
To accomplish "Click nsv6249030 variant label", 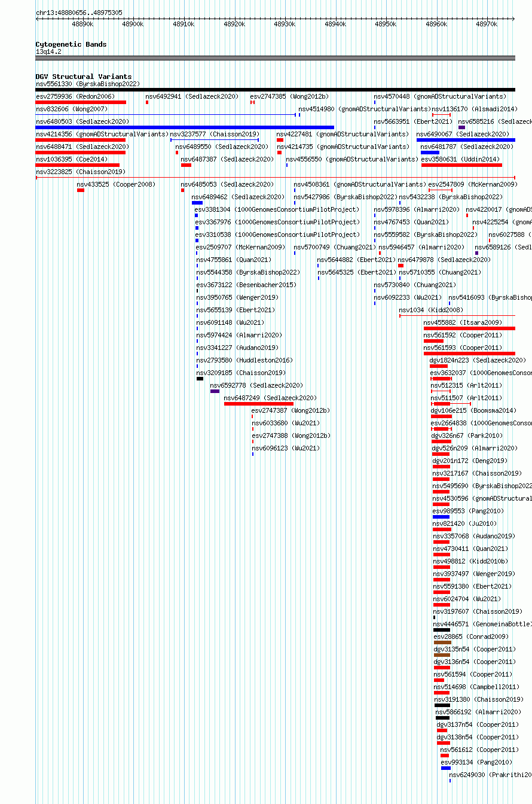I will [x=490, y=775].
